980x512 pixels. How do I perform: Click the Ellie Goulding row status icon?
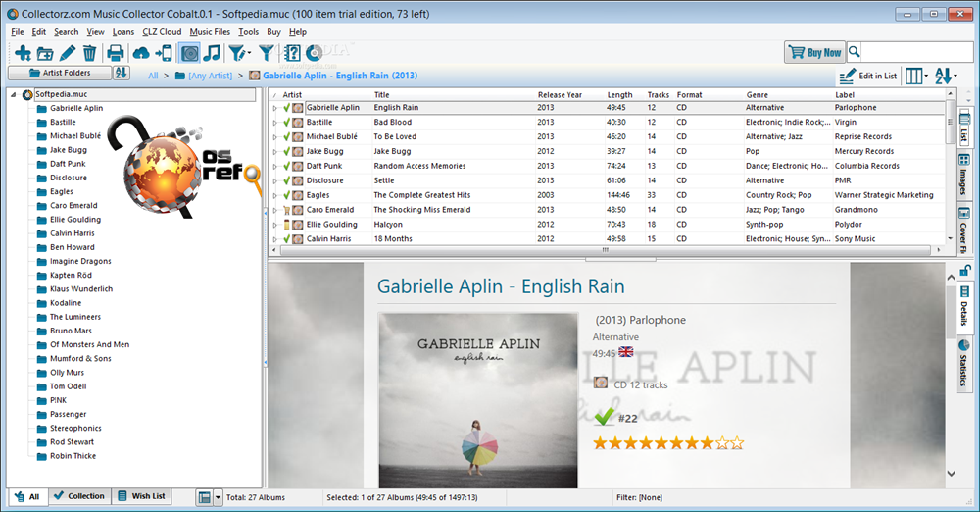click(286, 225)
